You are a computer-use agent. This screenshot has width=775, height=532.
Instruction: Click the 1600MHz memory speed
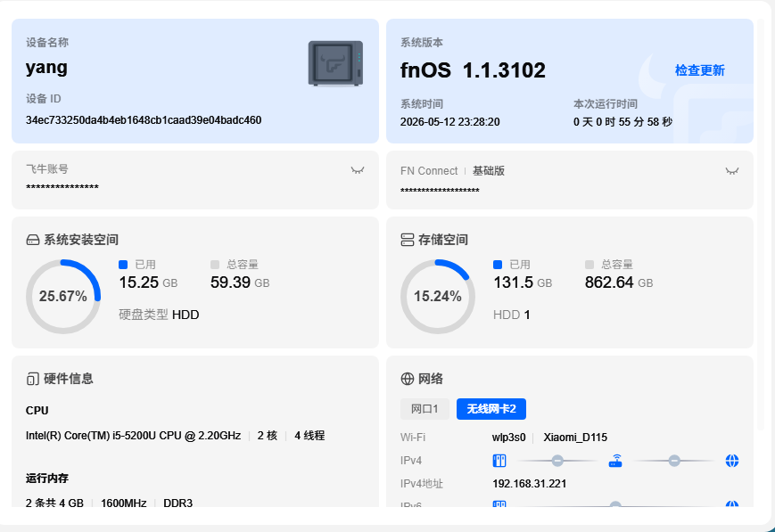pyautogui.click(x=124, y=503)
